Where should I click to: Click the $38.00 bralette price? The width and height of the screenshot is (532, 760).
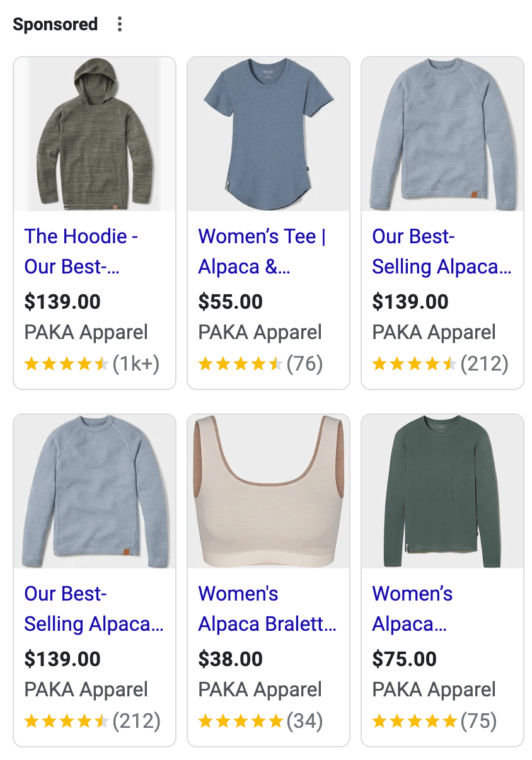pyautogui.click(x=231, y=659)
